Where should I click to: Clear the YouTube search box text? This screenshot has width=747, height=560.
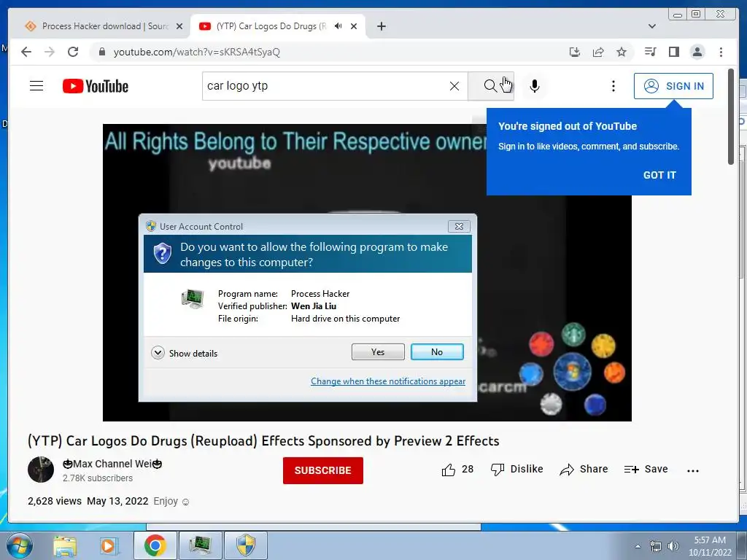(x=454, y=86)
